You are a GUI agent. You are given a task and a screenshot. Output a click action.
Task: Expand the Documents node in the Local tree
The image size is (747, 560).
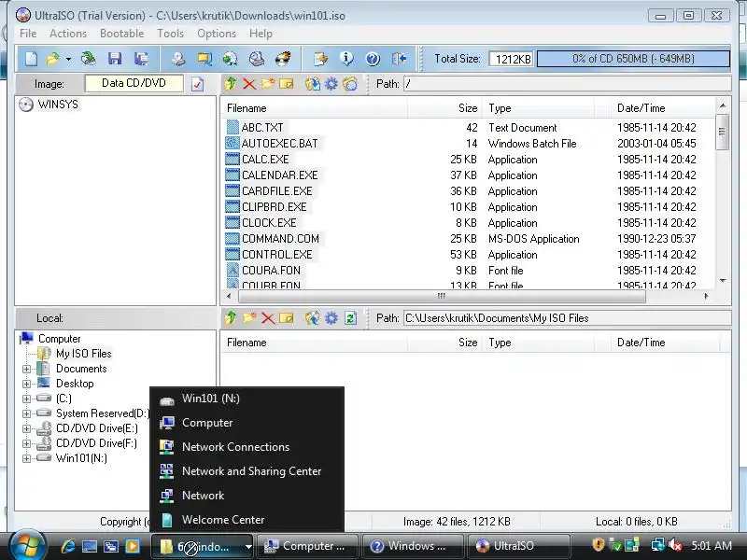pyautogui.click(x=27, y=369)
